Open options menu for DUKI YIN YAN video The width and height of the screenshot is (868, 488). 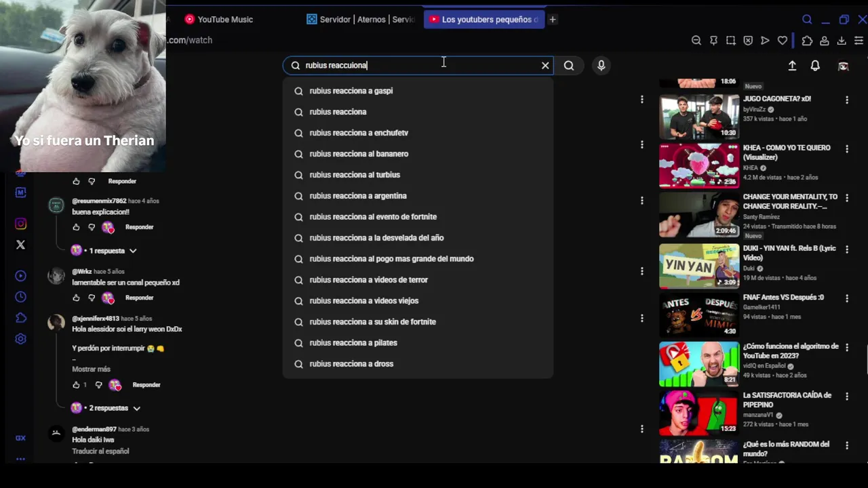(x=846, y=249)
